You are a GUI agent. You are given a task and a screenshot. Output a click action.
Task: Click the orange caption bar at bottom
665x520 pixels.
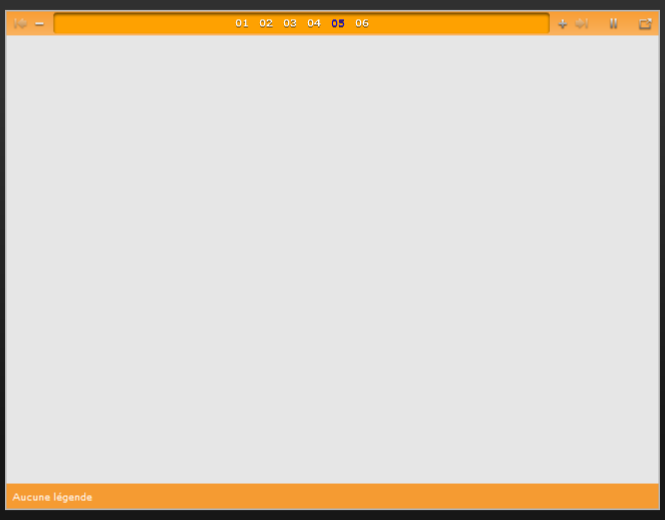pos(350,497)
